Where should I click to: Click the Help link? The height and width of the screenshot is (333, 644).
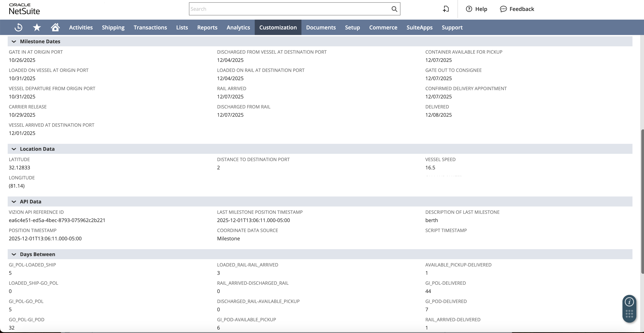point(481,9)
